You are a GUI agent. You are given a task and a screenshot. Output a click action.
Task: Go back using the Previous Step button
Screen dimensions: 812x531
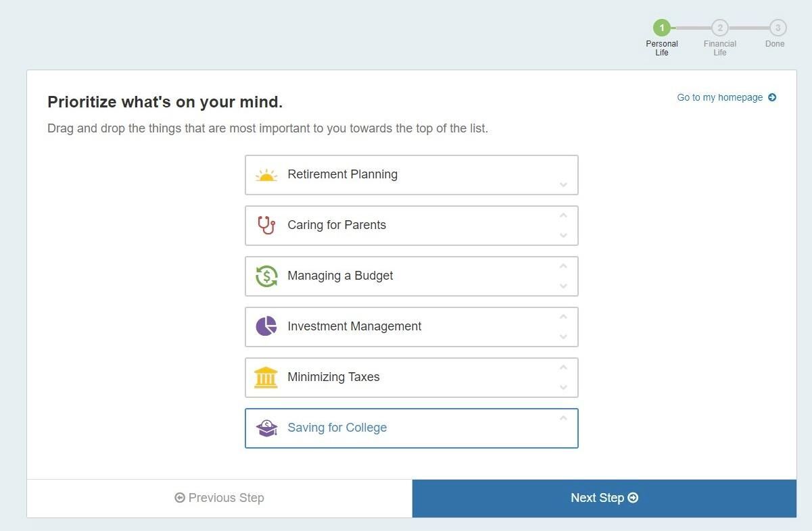220,498
